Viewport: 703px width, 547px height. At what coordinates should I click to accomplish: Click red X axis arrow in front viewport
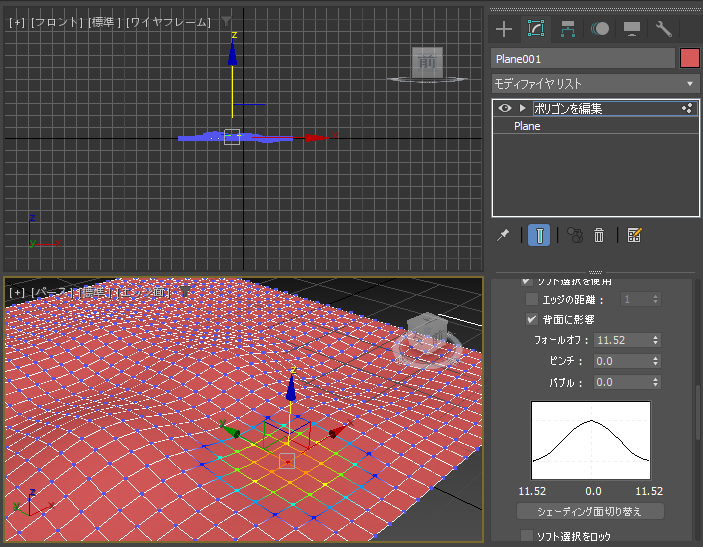[x=317, y=138]
